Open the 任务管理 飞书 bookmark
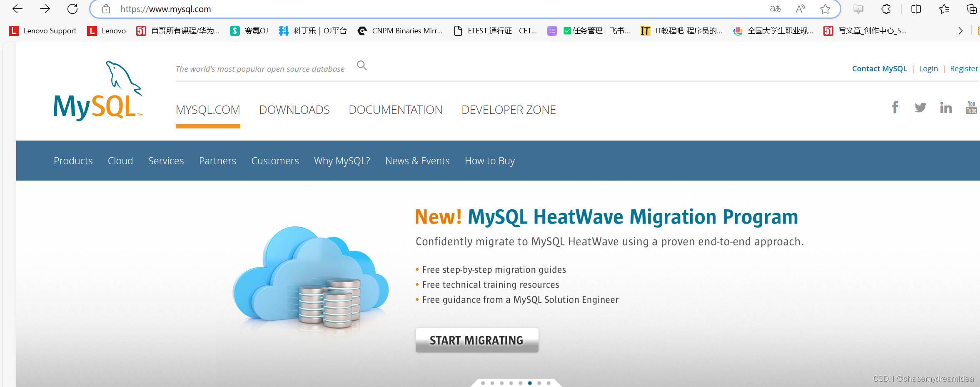The image size is (980, 387). pyautogui.click(x=589, y=31)
